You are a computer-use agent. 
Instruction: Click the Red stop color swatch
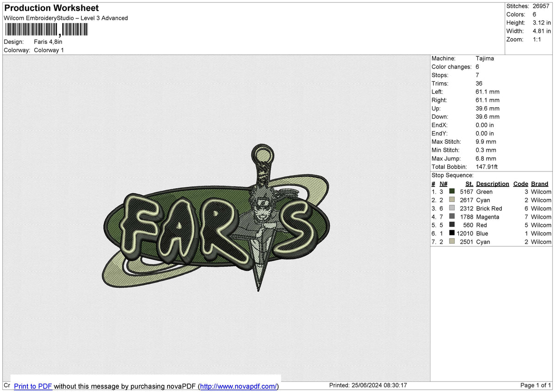pyautogui.click(x=452, y=225)
